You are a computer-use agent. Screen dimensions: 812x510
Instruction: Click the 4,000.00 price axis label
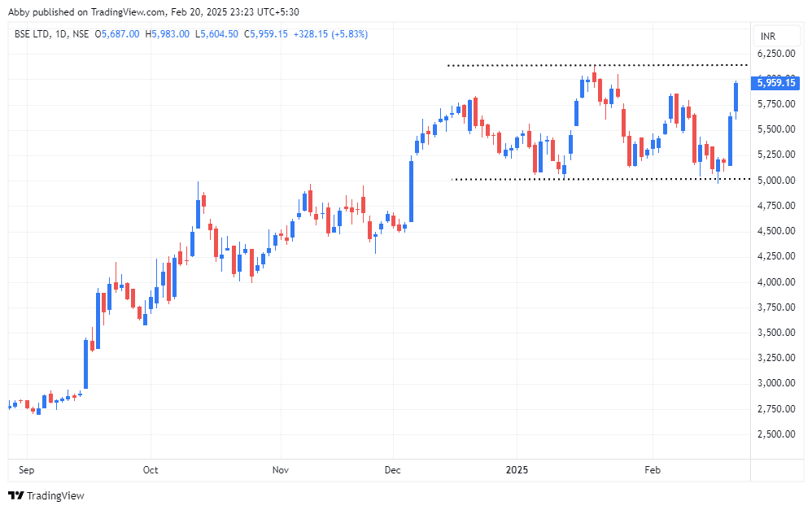(x=776, y=282)
